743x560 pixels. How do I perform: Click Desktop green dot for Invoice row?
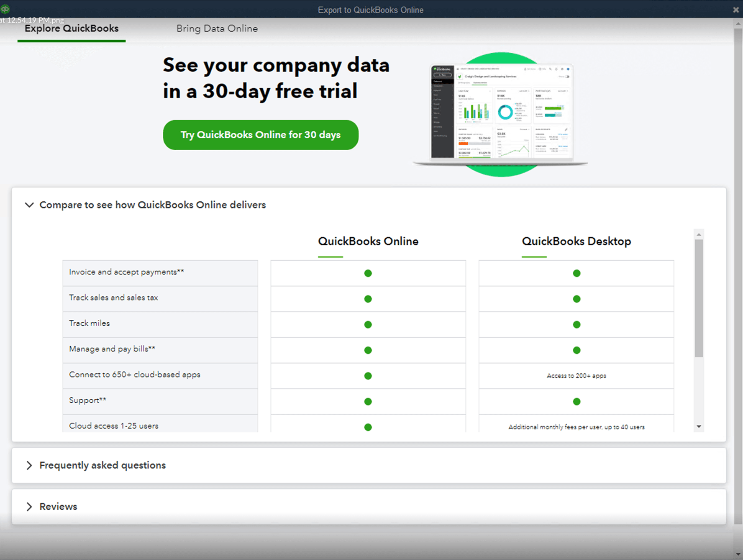point(576,273)
